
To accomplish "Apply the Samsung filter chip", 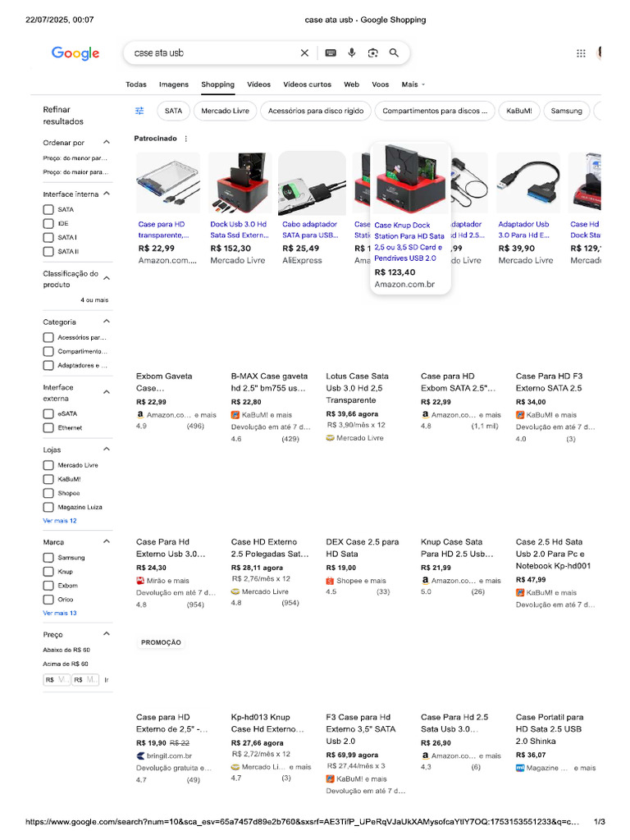I will tap(566, 111).
